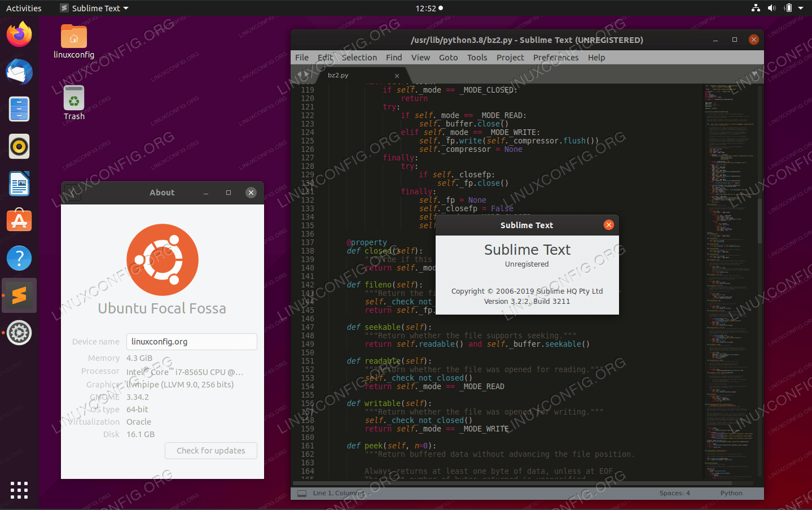Click the horizontal scrollbar in the editor

tap(511, 483)
